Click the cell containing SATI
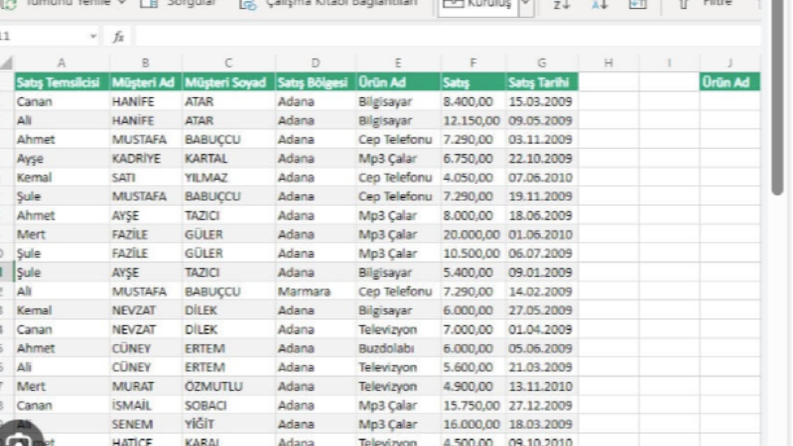This screenshot has width=793, height=446. coord(146,177)
